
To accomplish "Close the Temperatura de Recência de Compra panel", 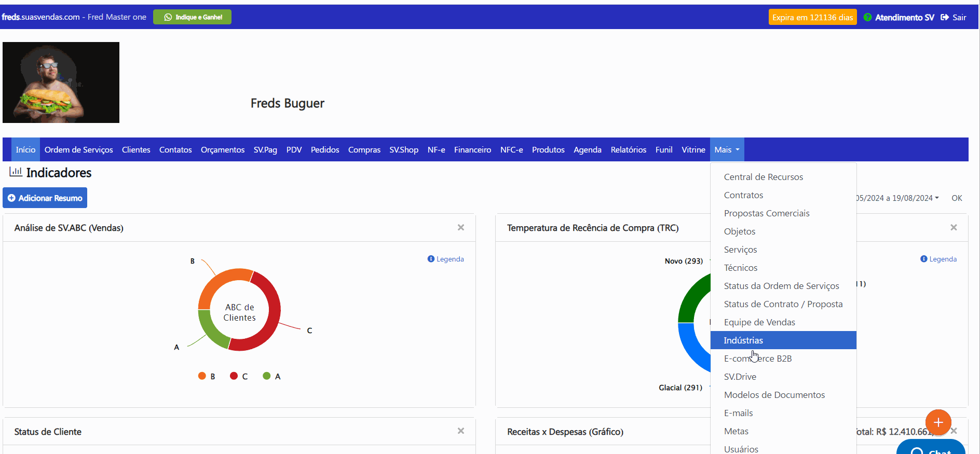I will point(954,228).
